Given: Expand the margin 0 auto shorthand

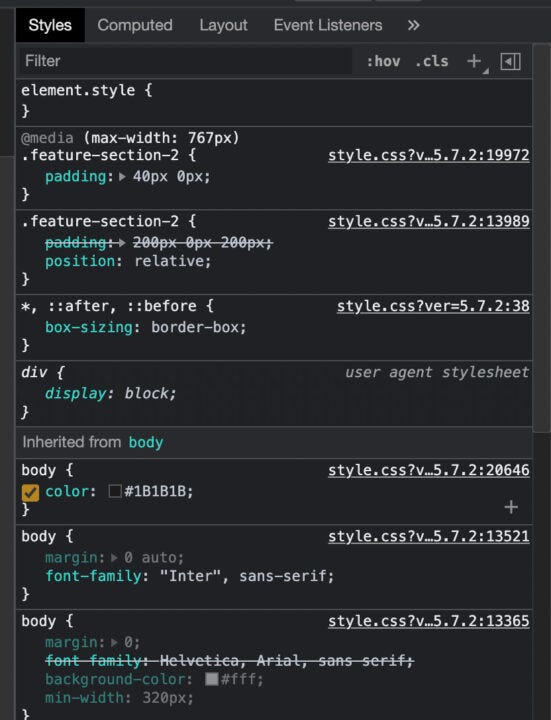Looking at the screenshot, I should [114, 557].
